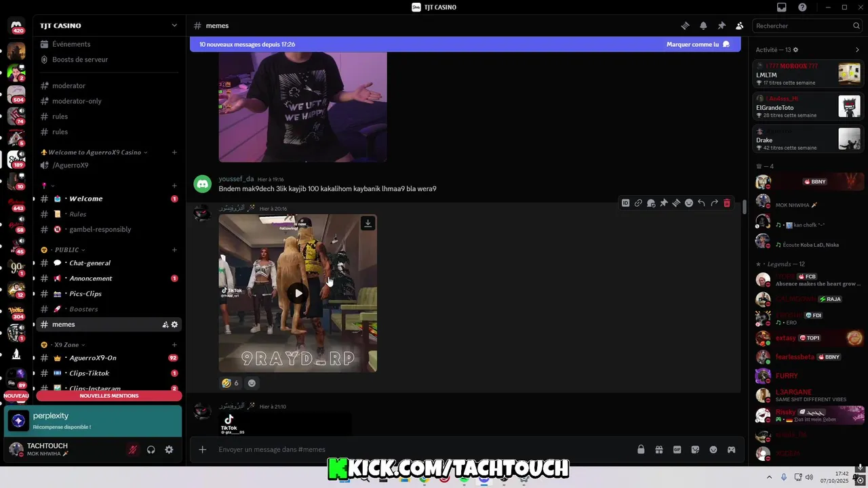This screenshot has height=488, width=868.
Task: Open perplexity reward banner
Action: tap(93, 421)
